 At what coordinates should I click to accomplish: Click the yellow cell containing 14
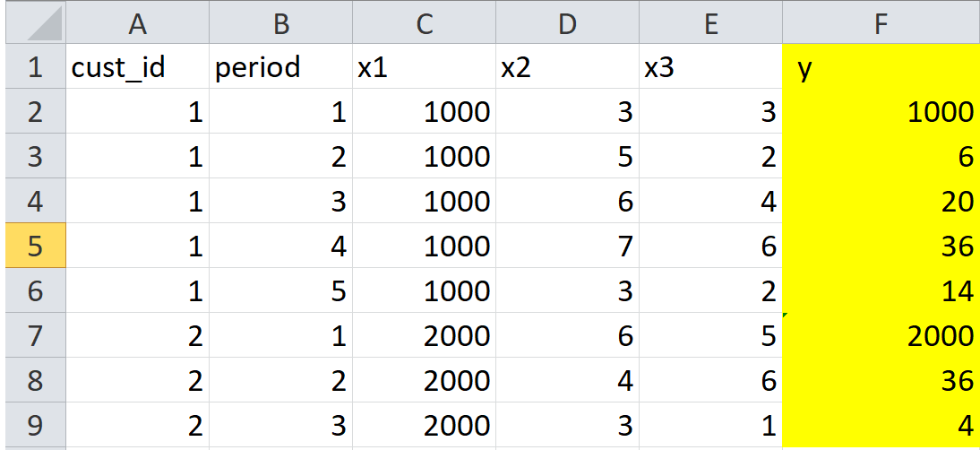point(881,290)
